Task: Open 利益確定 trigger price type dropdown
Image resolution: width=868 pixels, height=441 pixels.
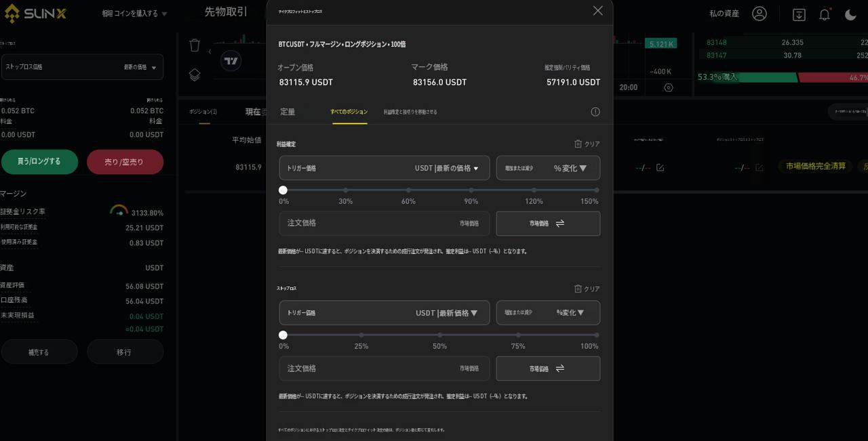Action: [447, 168]
